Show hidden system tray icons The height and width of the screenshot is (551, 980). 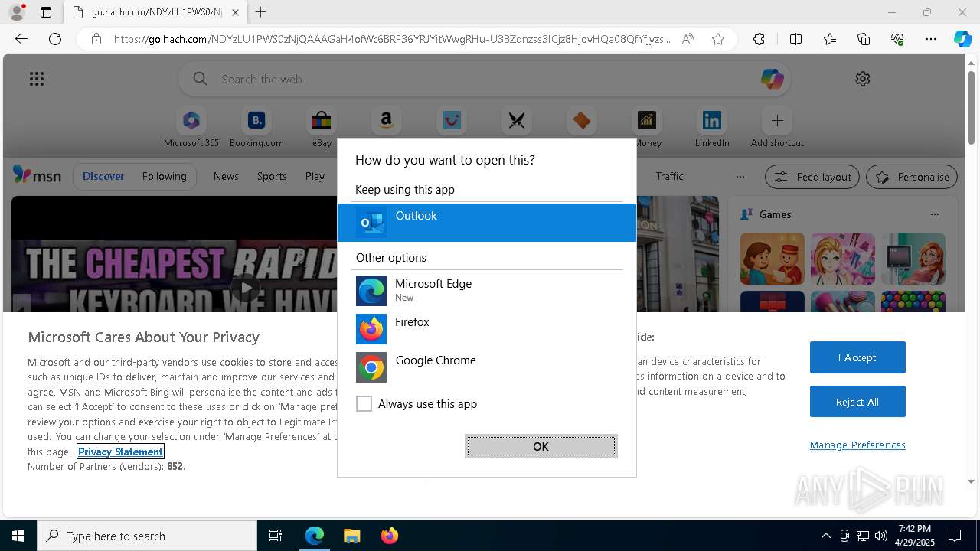825,536
